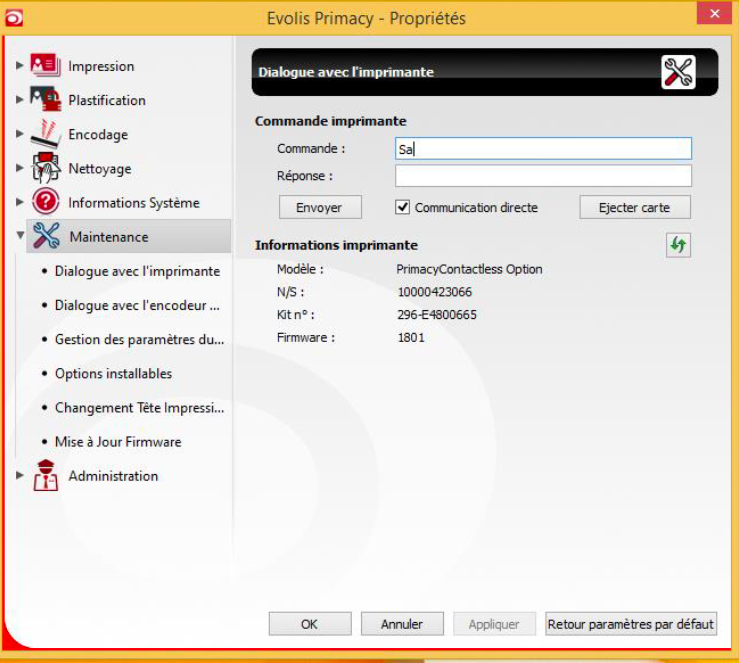The width and height of the screenshot is (739, 663).
Task: Click Retour paramètres par défaut button
Action: pos(631,624)
